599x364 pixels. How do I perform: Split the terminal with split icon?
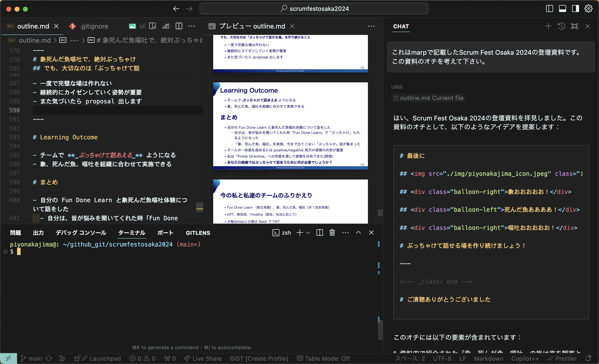[320, 233]
